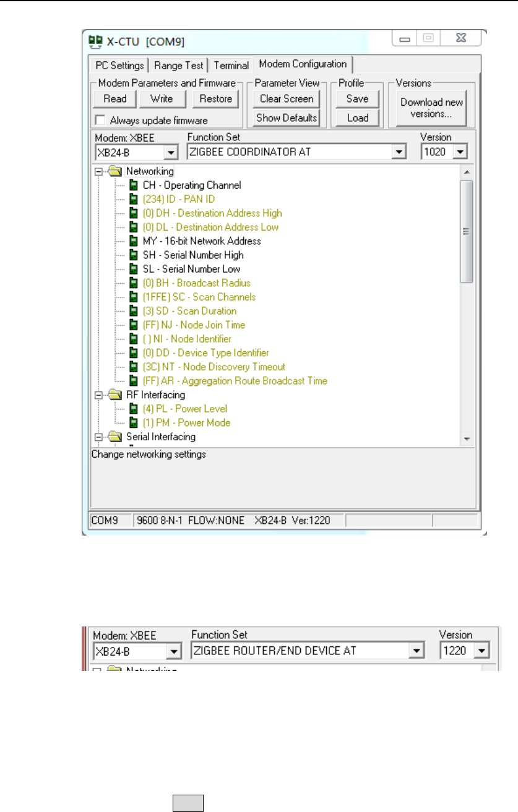The height and width of the screenshot is (812, 518).
Task: Click the SC Scan Channels icon
Action: (133, 297)
